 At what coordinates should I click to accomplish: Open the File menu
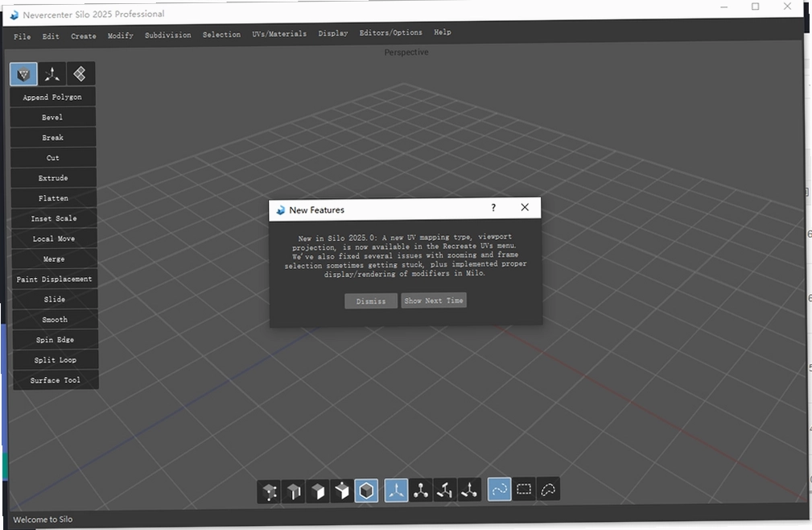pyautogui.click(x=23, y=37)
